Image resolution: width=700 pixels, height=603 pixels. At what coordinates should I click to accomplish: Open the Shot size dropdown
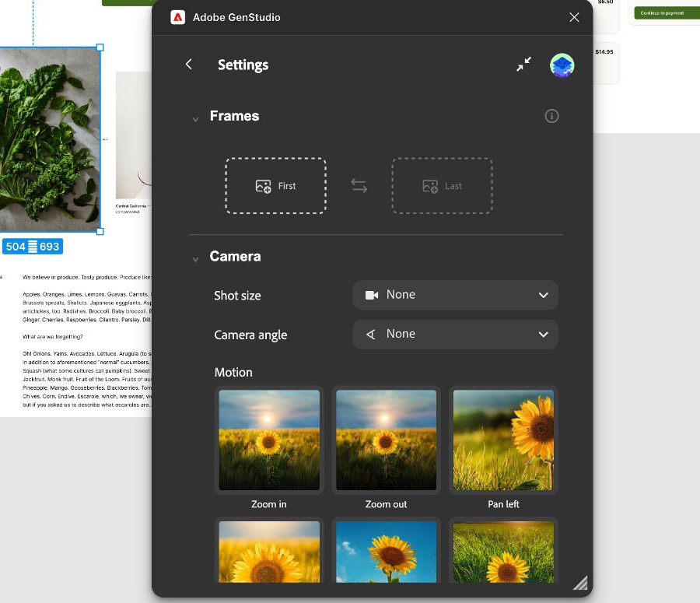(x=455, y=295)
